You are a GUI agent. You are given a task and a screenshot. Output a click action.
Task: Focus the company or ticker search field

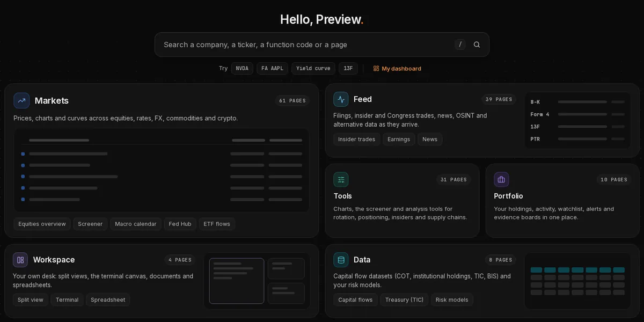click(322, 45)
